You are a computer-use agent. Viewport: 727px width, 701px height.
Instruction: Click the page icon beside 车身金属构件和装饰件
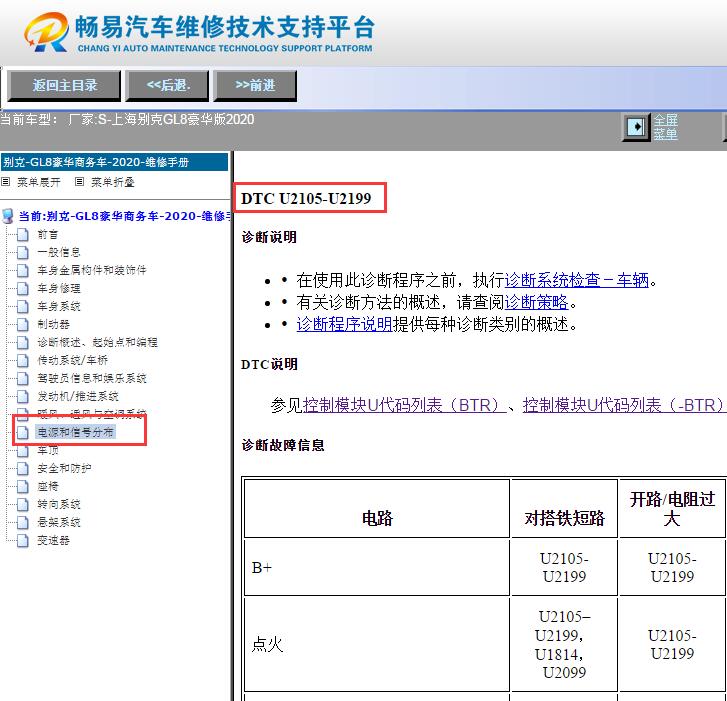point(22,270)
